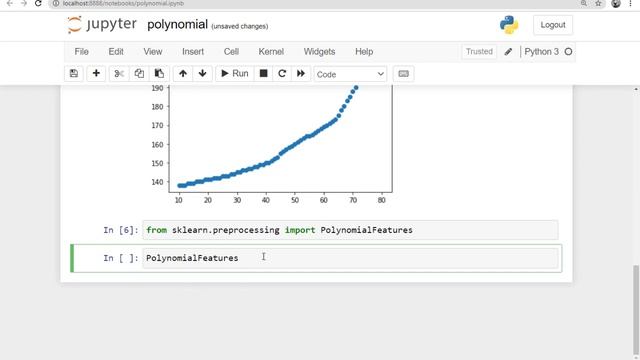
Task: Open the View menu
Action: (153, 51)
